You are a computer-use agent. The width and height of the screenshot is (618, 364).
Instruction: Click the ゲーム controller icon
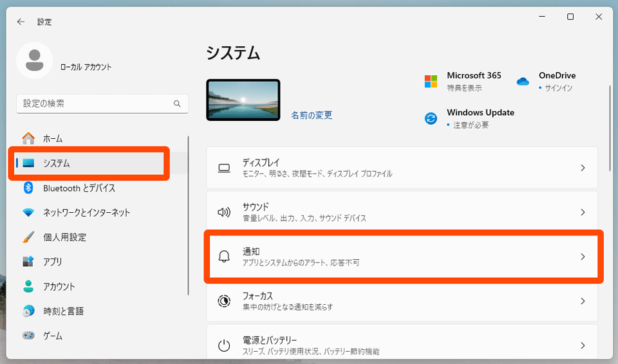28,336
